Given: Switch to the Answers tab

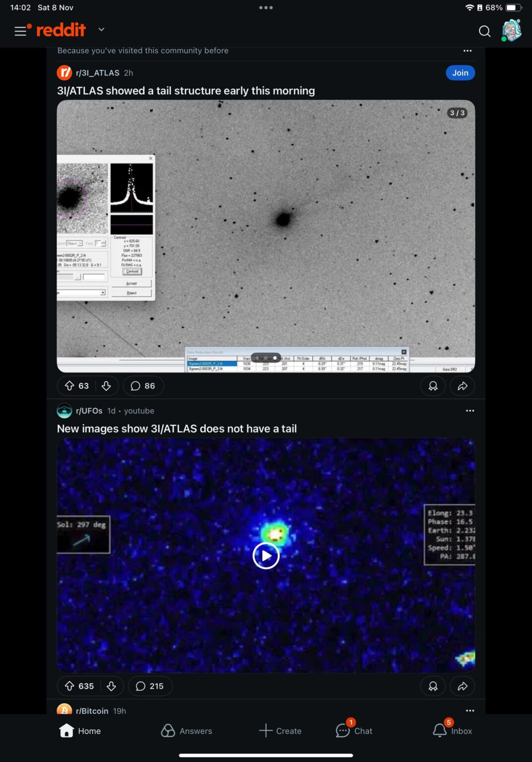Looking at the screenshot, I should click(x=186, y=731).
